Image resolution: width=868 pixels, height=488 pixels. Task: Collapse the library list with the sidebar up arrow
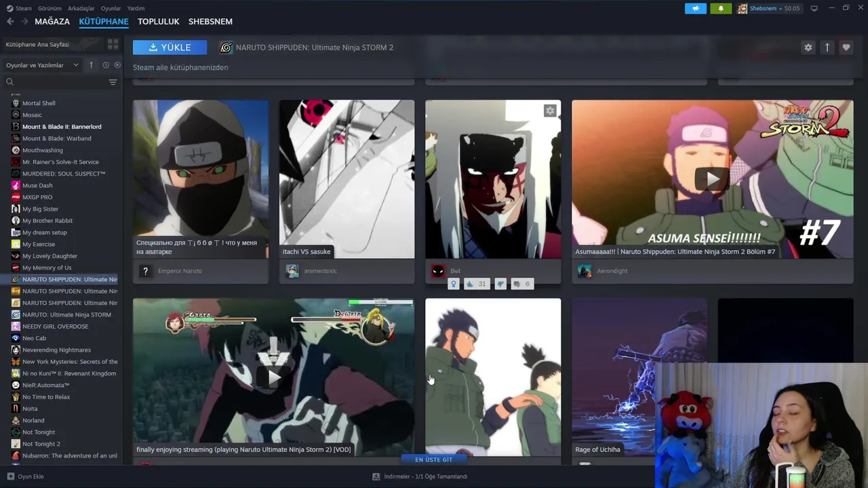pos(92,65)
